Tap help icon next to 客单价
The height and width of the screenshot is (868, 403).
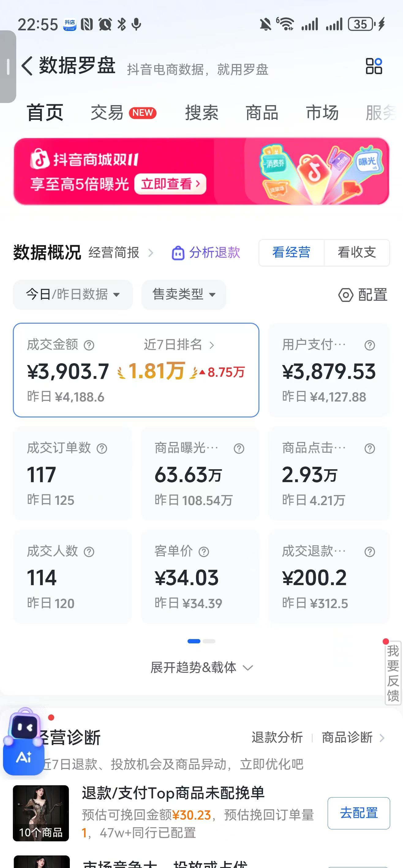(204, 552)
